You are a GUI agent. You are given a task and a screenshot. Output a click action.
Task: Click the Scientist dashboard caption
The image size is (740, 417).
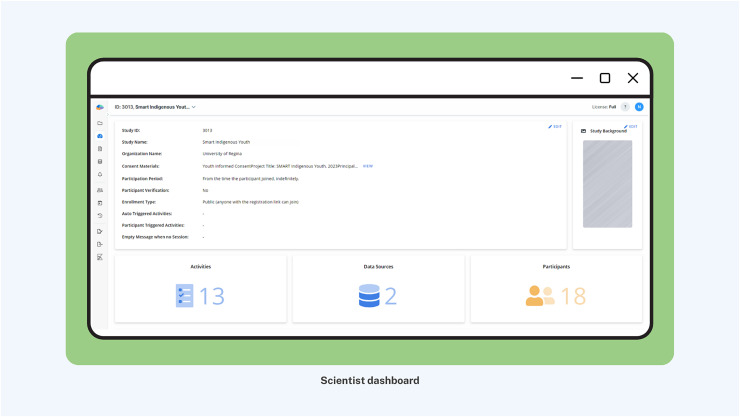(x=370, y=380)
